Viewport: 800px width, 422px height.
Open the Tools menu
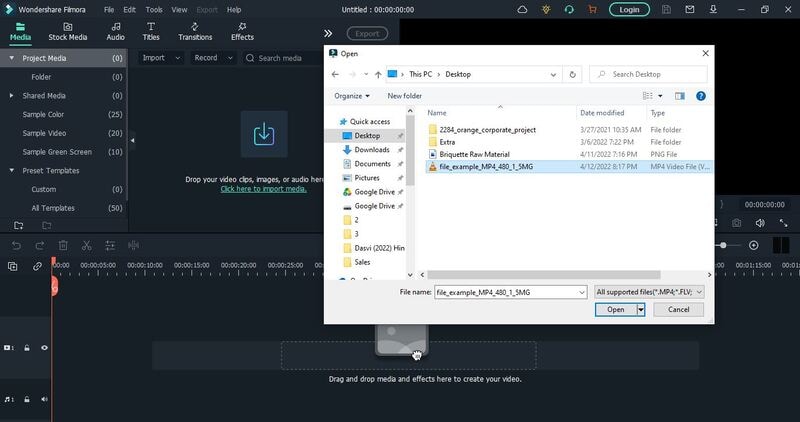(154, 10)
